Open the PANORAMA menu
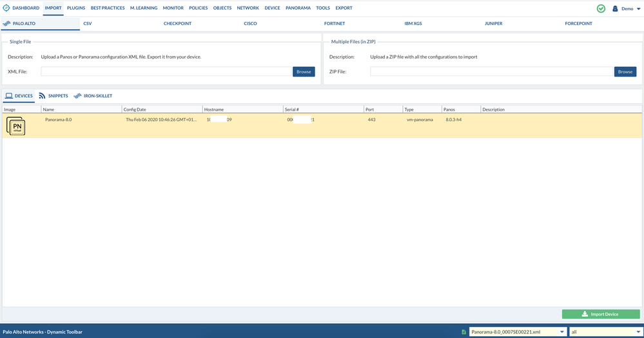Image resolution: width=644 pixels, height=338 pixels. click(x=298, y=8)
